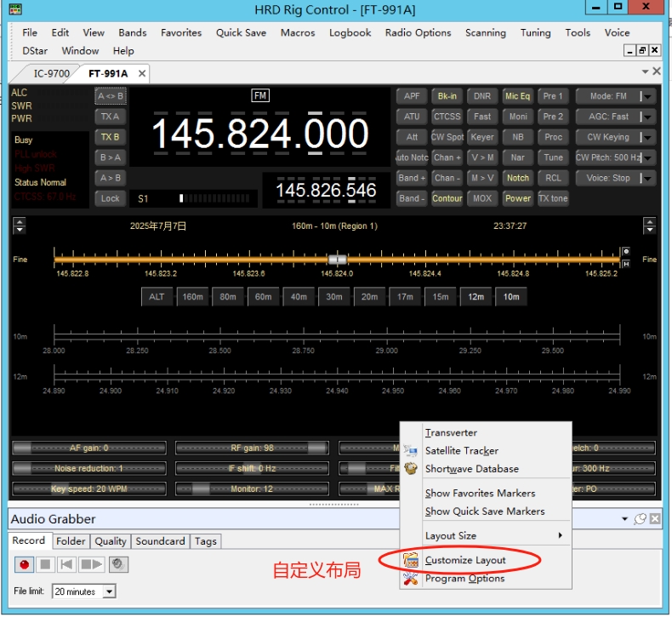
Task: Play the recorded audio clip
Action: tap(92, 565)
